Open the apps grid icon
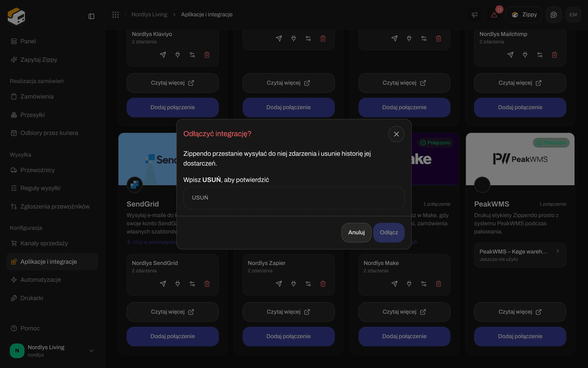The height and width of the screenshot is (368, 588). (x=115, y=15)
